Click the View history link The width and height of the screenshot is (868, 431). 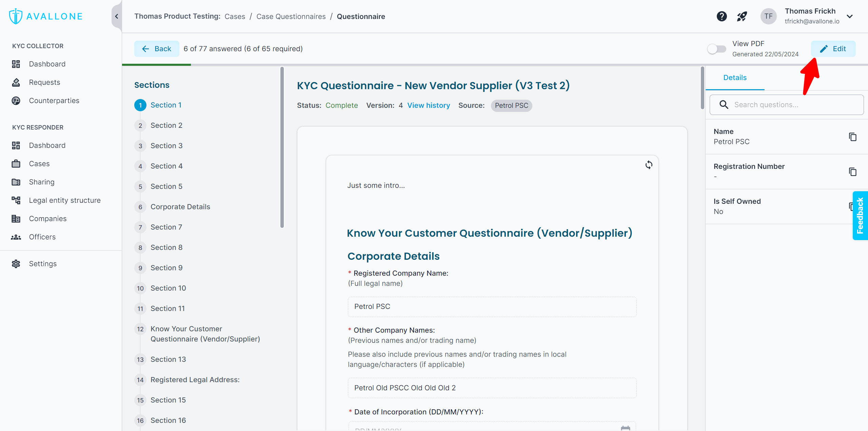pyautogui.click(x=429, y=105)
